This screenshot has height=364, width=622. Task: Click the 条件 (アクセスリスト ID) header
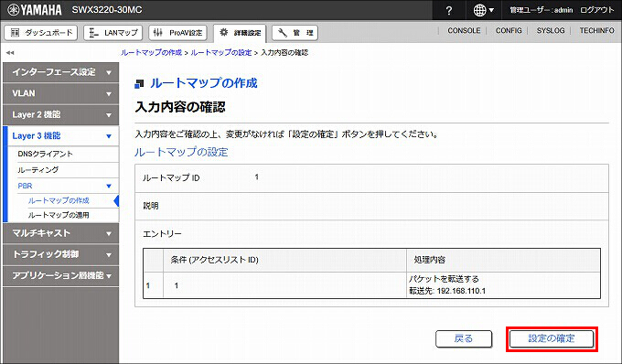click(214, 260)
